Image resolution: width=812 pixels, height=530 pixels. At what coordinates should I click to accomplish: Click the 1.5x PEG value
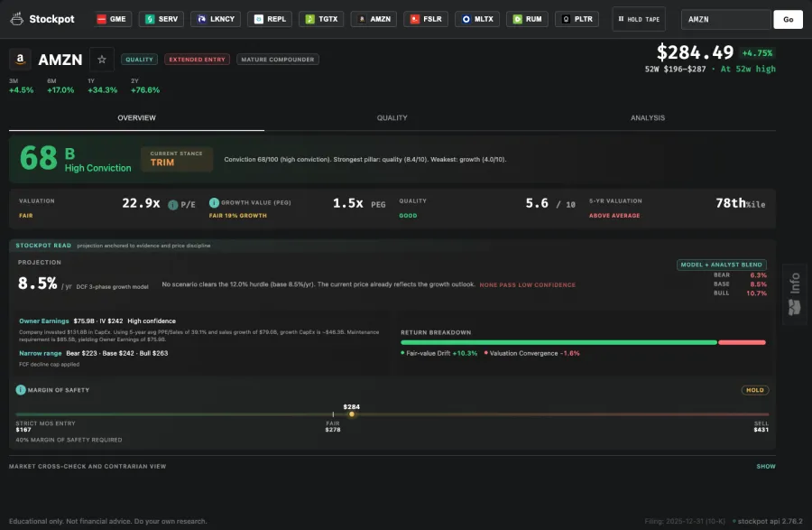(x=347, y=203)
